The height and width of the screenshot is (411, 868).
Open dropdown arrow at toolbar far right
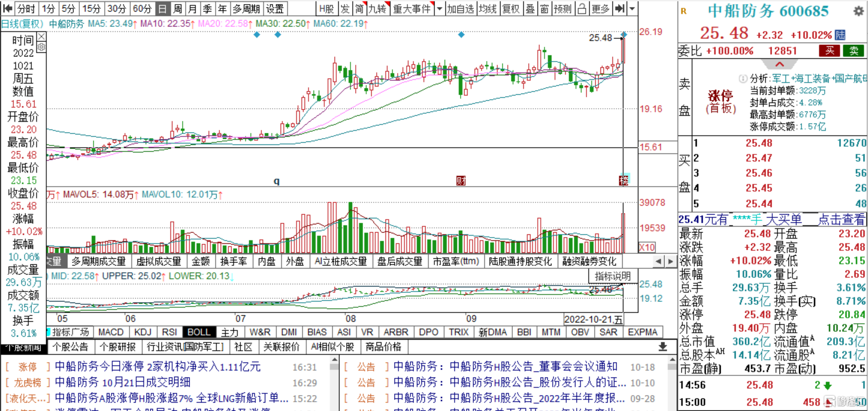point(632,8)
